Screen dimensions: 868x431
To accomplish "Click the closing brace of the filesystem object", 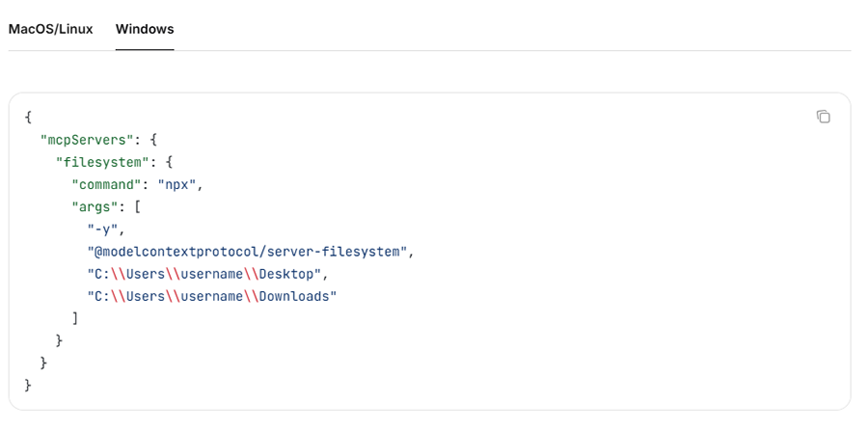I will [60, 340].
